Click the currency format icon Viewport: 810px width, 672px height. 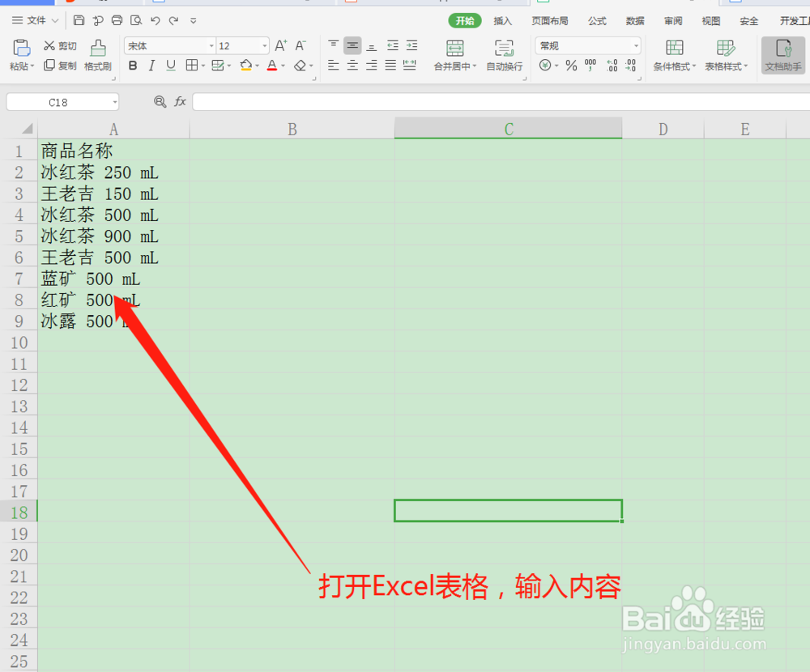click(545, 65)
